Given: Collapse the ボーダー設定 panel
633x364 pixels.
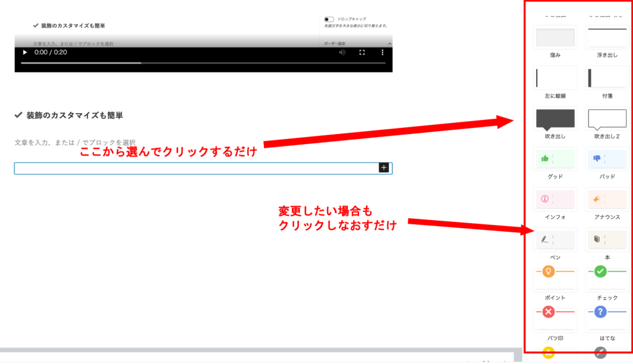Looking at the screenshot, I should pos(389,44).
